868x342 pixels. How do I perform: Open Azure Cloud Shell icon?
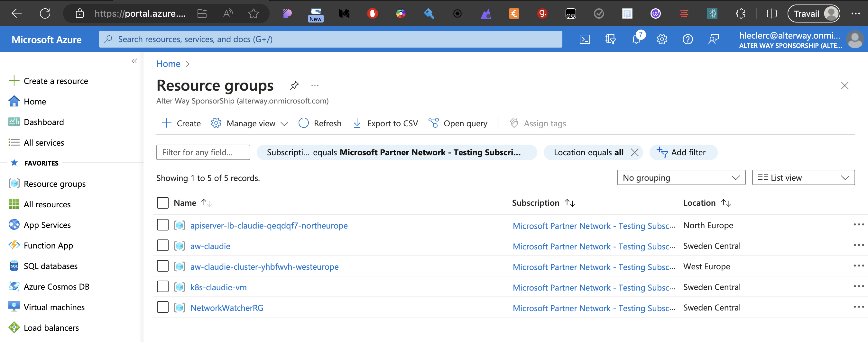[x=585, y=40]
